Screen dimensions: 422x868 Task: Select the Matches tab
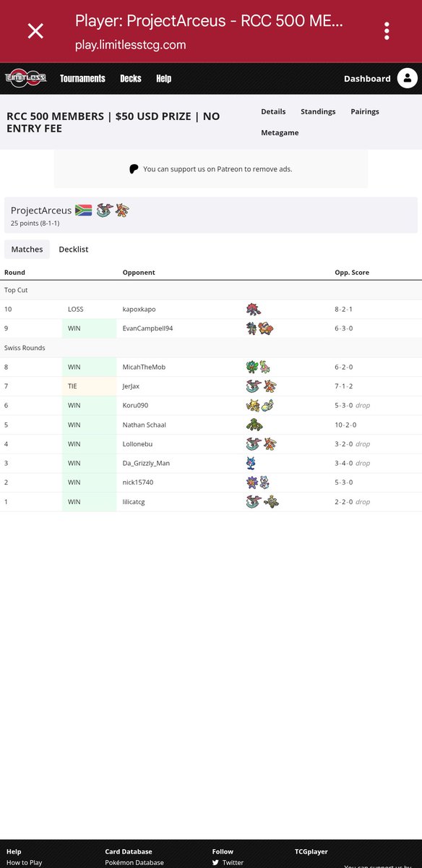(x=27, y=250)
